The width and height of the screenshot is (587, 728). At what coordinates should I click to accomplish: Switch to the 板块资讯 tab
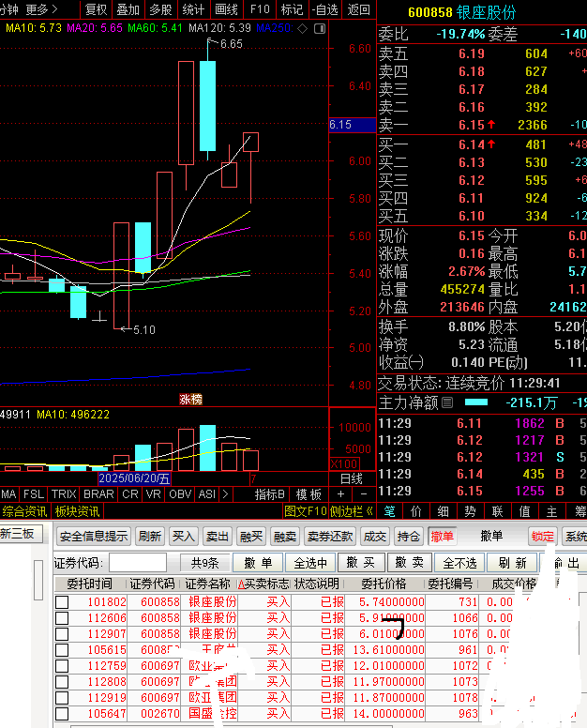pos(78,511)
